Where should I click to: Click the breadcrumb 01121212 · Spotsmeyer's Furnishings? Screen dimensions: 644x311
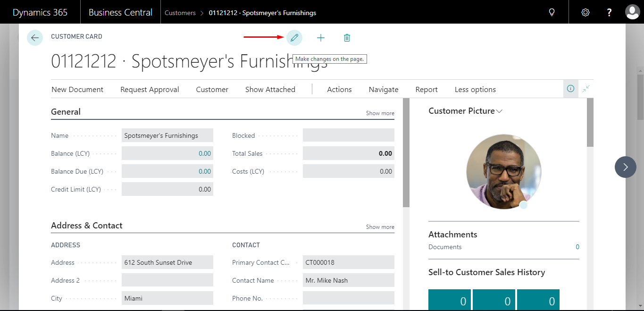click(262, 13)
